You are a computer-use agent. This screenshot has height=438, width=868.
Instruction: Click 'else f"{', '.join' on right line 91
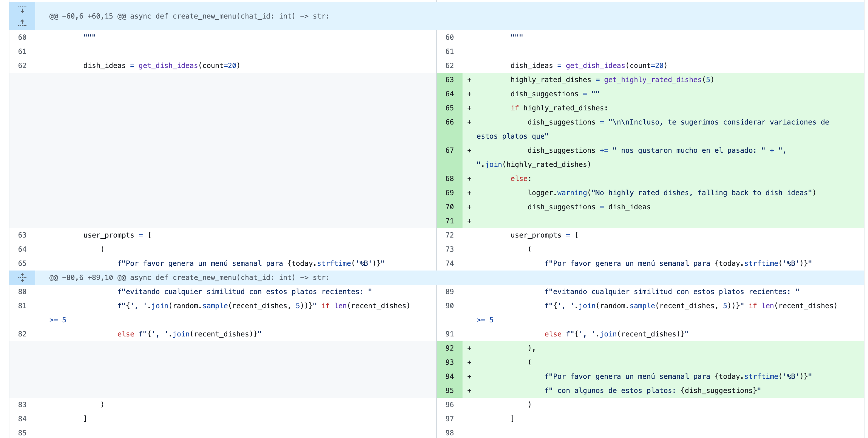pyautogui.click(x=580, y=334)
